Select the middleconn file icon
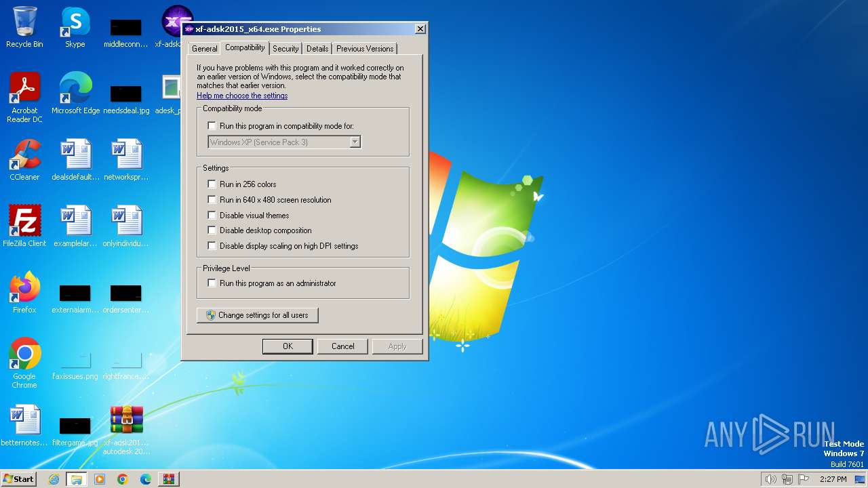This screenshot has width=868, height=488. [126, 33]
